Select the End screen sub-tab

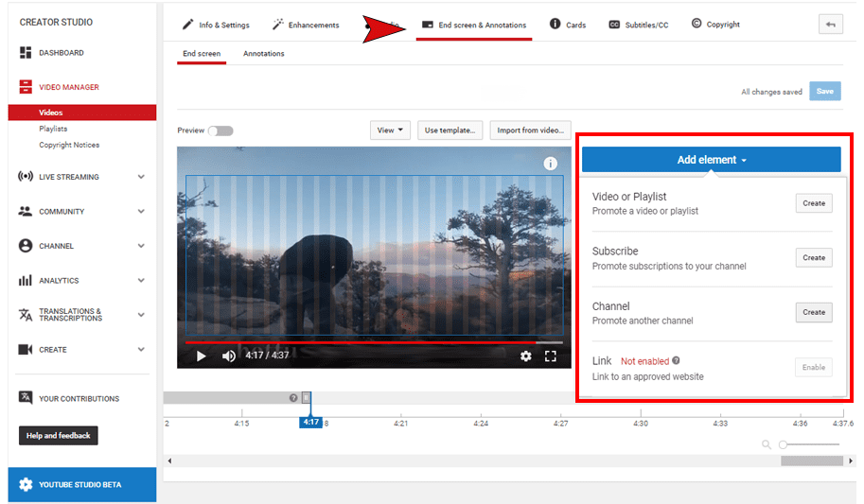(202, 54)
